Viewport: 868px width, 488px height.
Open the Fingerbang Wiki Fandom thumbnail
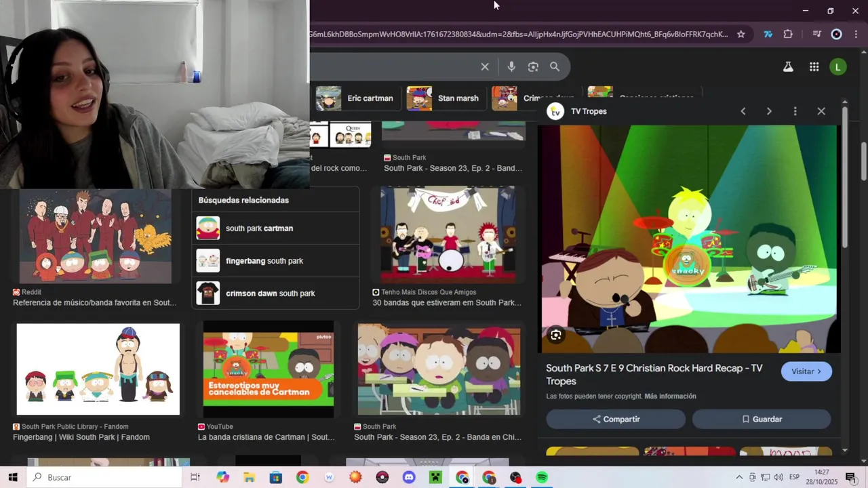click(x=98, y=369)
